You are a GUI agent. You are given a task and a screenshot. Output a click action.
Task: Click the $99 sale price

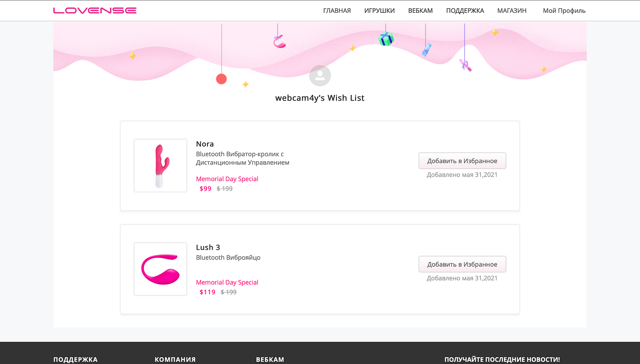(x=205, y=189)
